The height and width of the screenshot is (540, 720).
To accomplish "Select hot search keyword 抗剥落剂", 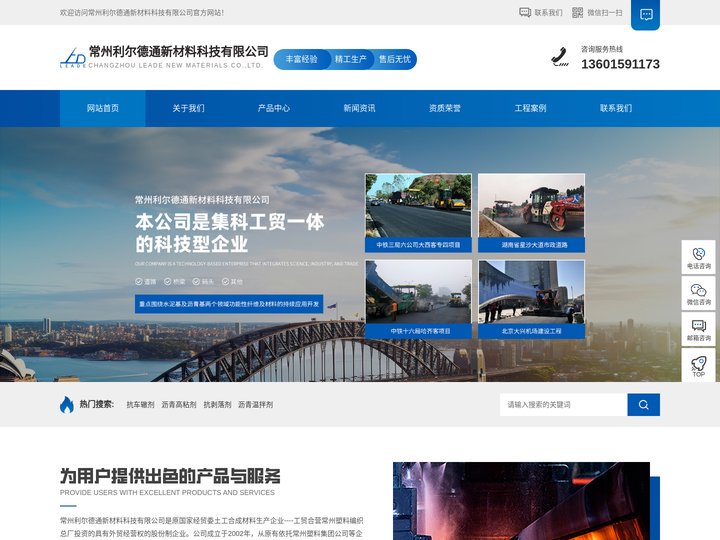I will (x=217, y=405).
